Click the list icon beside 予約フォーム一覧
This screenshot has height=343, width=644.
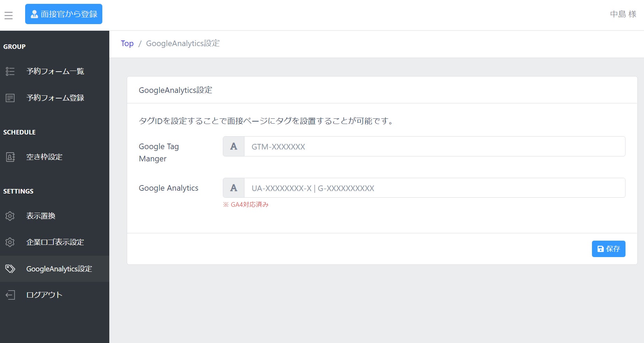[x=10, y=71]
